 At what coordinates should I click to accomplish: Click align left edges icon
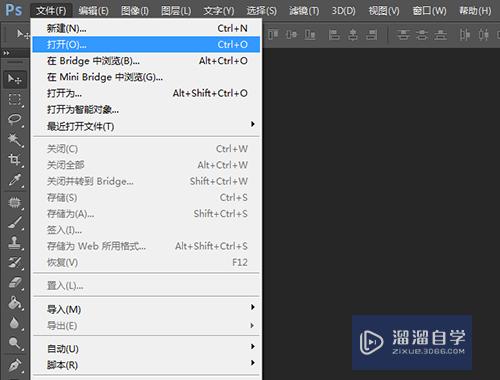pos(334,34)
